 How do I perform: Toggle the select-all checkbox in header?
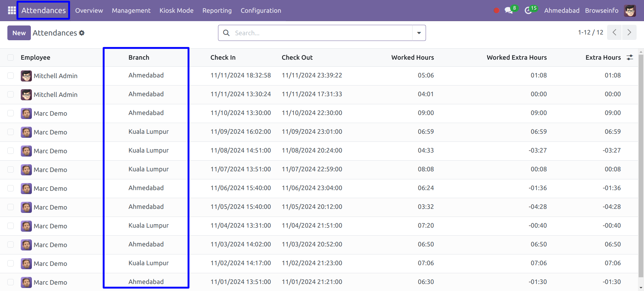(x=11, y=57)
